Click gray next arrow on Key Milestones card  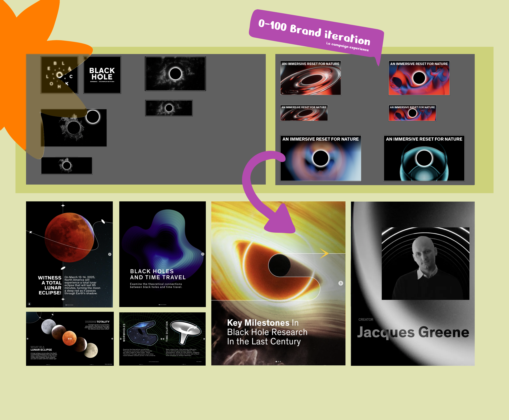[x=341, y=283]
